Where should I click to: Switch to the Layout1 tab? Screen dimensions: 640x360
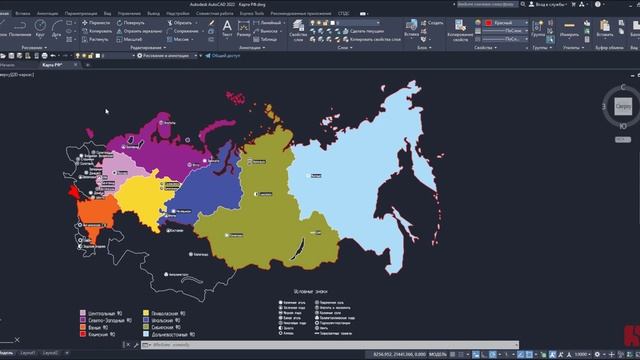click(28, 353)
